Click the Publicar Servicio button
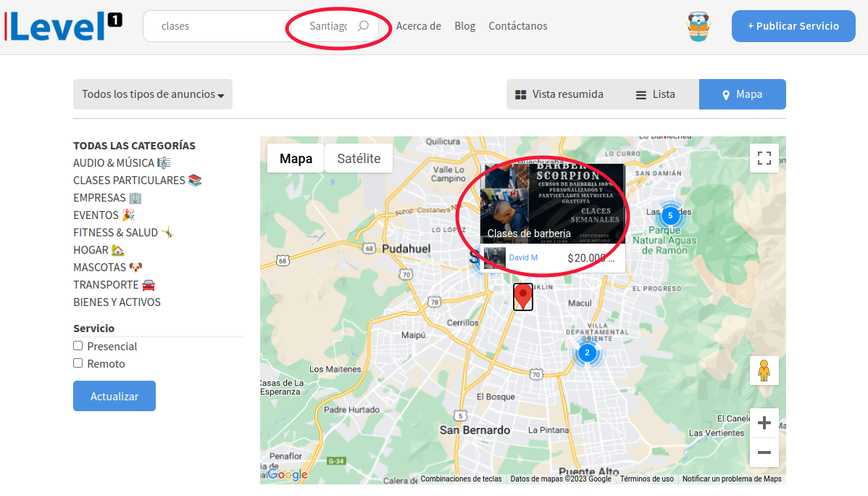This screenshot has height=496, width=868. click(793, 26)
